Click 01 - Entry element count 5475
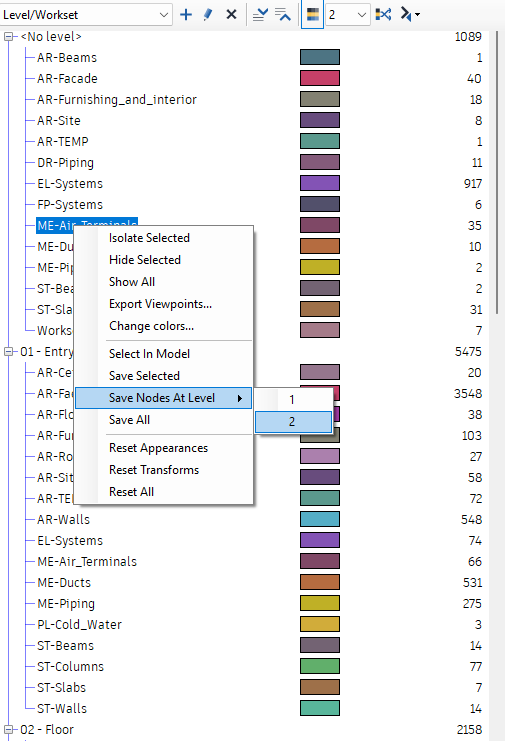 pyautogui.click(x=468, y=352)
